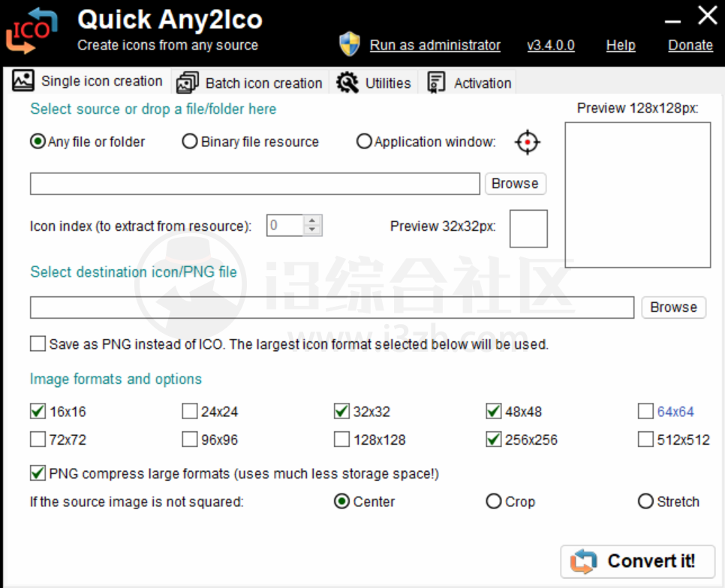The height and width of the screenshot is (588, 725).
Task: Click the Icon index number field
Action: click(x=284, y=226)
